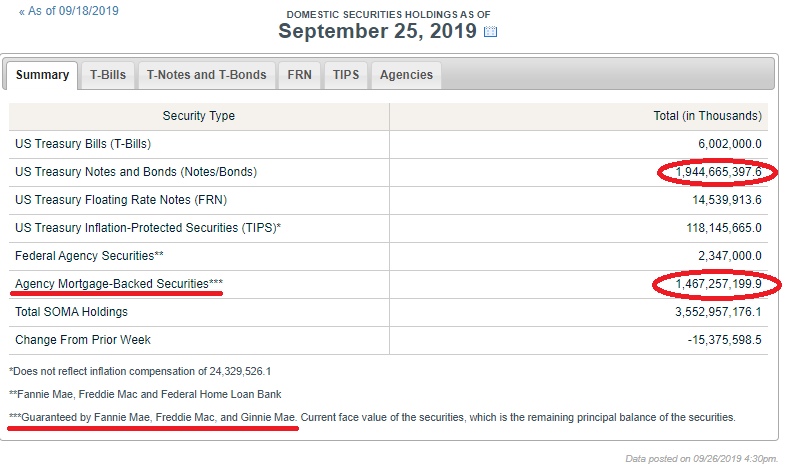Go to the As of 09/18/2019 link

(69, 11)
